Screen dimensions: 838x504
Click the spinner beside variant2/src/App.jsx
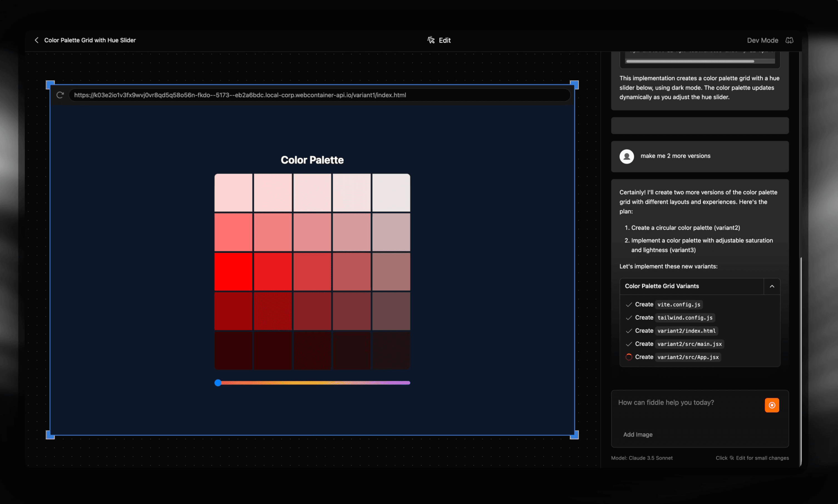629,357
